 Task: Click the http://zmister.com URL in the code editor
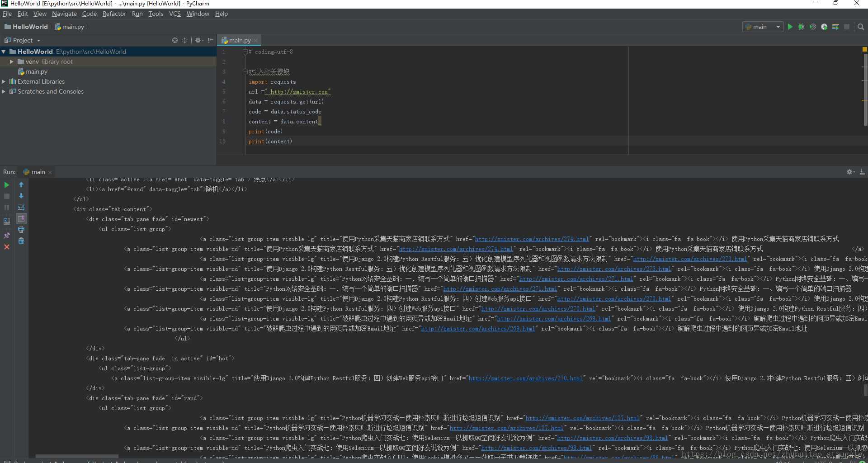[x=299, y=92]
